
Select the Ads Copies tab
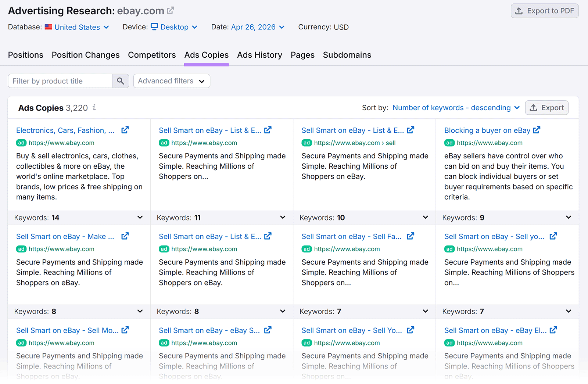[207, 55]
